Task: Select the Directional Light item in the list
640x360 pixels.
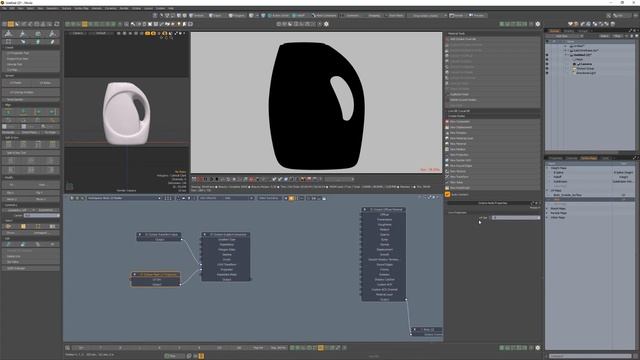Action: coord(586,73)
